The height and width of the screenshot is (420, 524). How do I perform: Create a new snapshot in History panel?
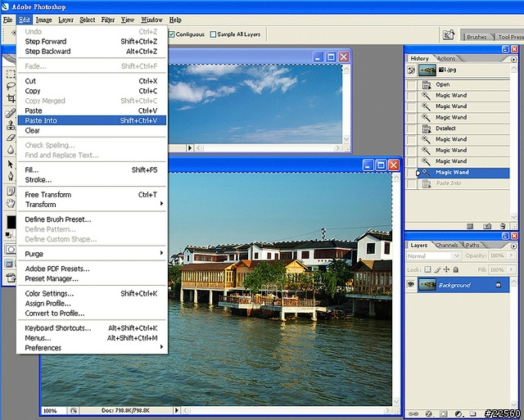[x=487, y=226]
